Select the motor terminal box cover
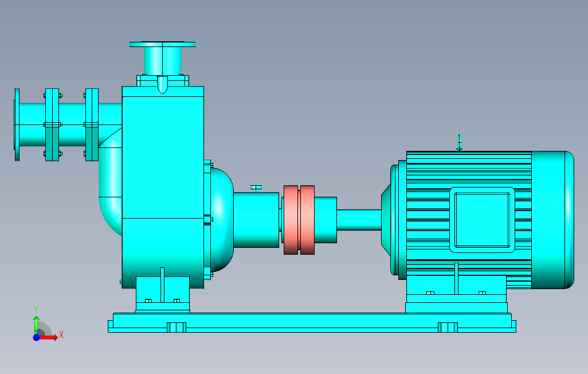This screenshot has height=374, width=588. (x=482, y=220)
